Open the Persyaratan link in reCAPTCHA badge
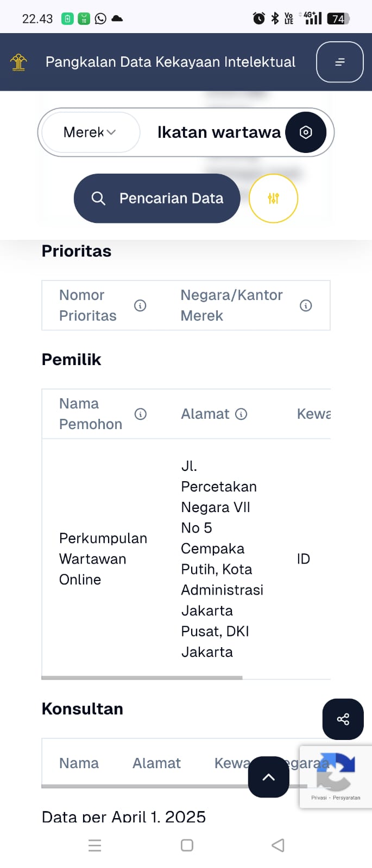 tap(346, 797)
